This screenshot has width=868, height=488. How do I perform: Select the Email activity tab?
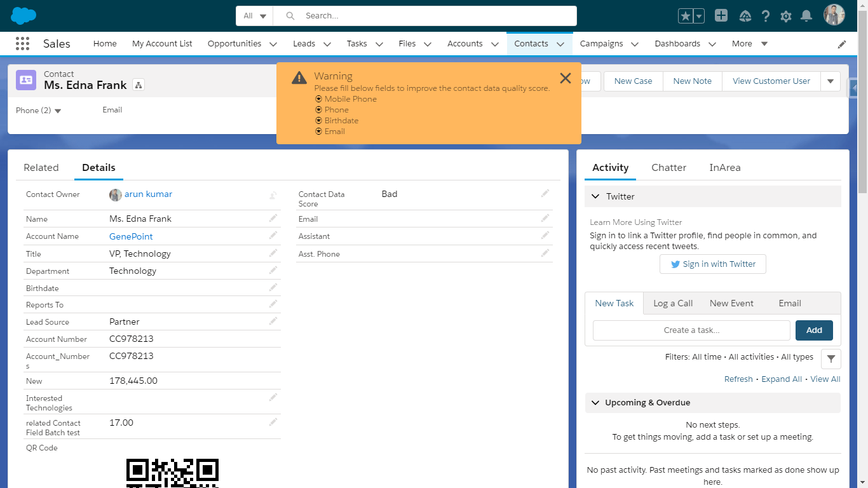coord(790,303)
